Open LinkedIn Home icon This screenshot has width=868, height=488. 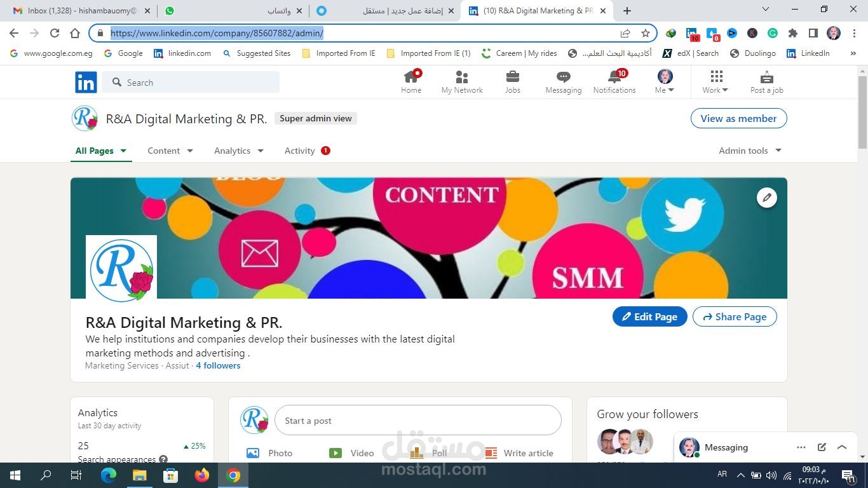[x=411, y=77]
